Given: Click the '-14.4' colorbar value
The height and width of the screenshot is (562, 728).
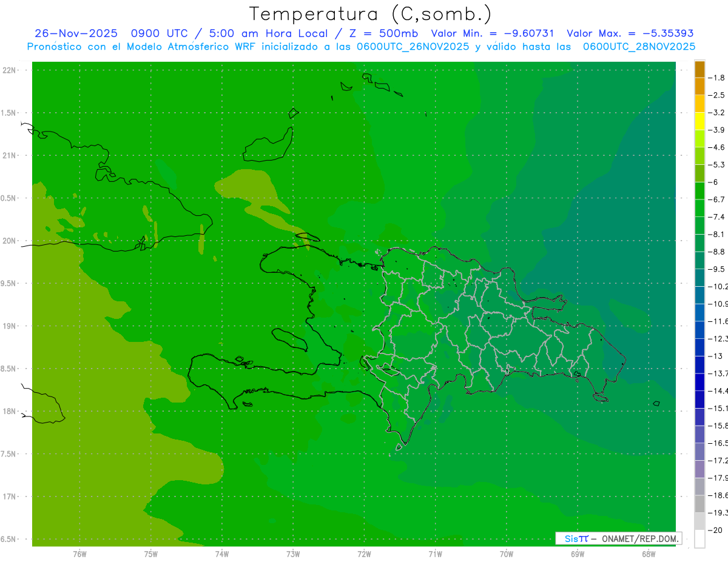Looking at the screenshot, I should [718, 390].
